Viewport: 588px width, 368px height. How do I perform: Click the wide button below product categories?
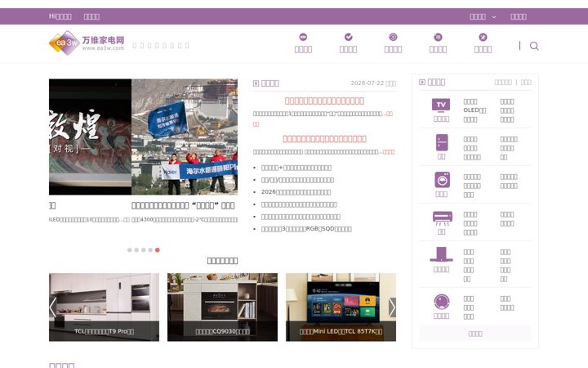click(475, 334)
